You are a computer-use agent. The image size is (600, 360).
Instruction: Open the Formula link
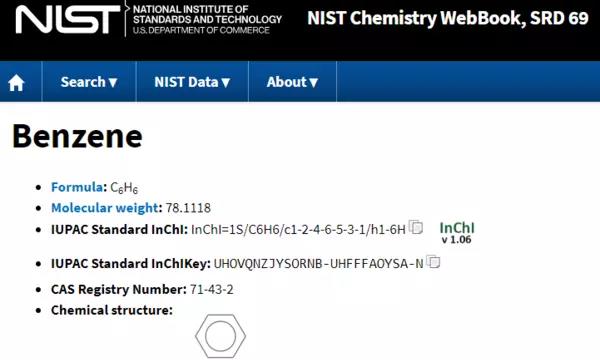(77, 187)
